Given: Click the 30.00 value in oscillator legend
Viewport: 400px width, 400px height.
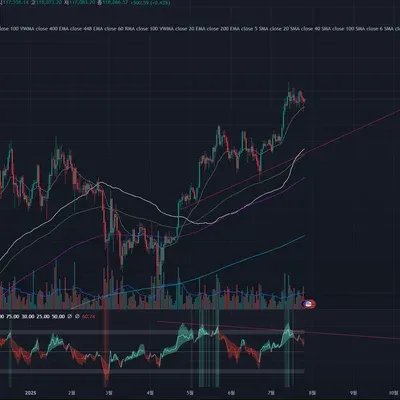Looking at the screenshot, I should 28,316.
